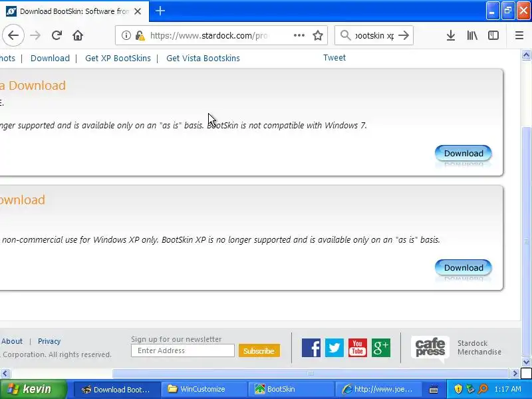Show site information icon in address bar

point(126,35)
